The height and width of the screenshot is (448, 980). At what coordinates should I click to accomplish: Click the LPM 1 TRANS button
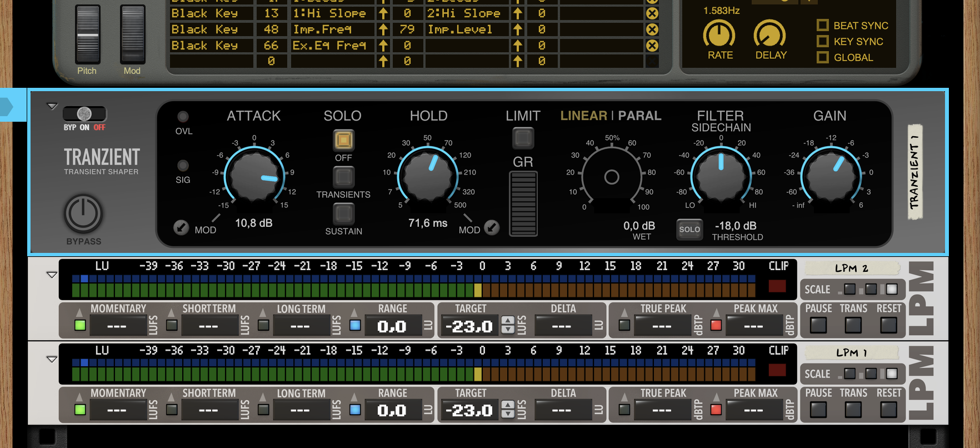coord(853,410)
